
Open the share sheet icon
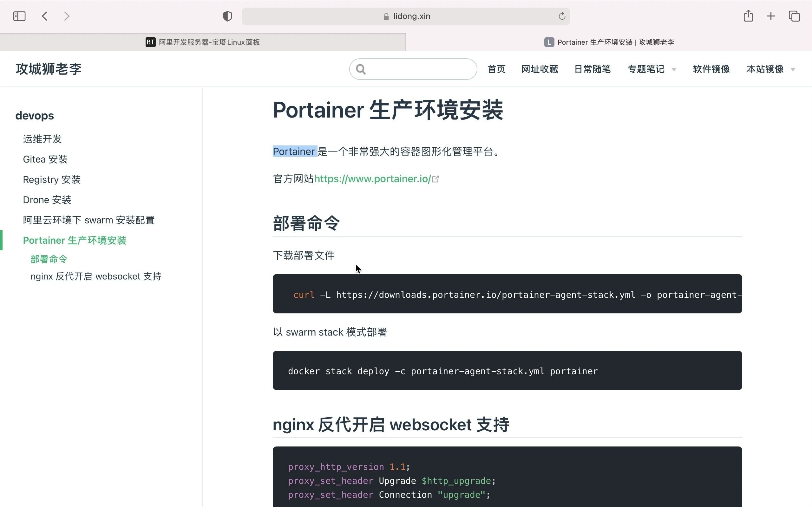pyautogui.click(x=748, y=16)
